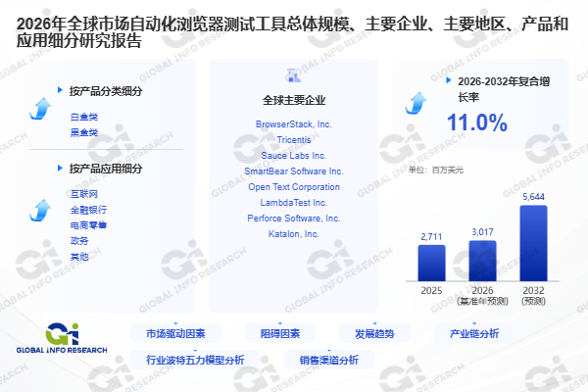This screenshot has height=392, width=588.
Task: Click the curved blue arrow beside 按产品分类细分
Action: point(40,109)
